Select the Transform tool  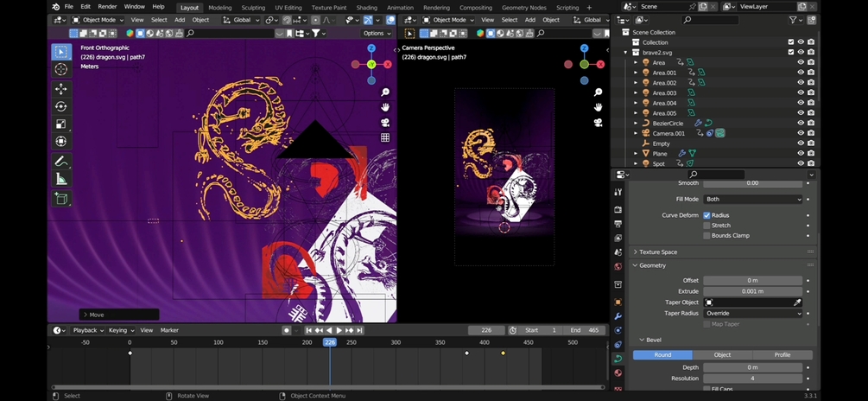click(61, 141)
